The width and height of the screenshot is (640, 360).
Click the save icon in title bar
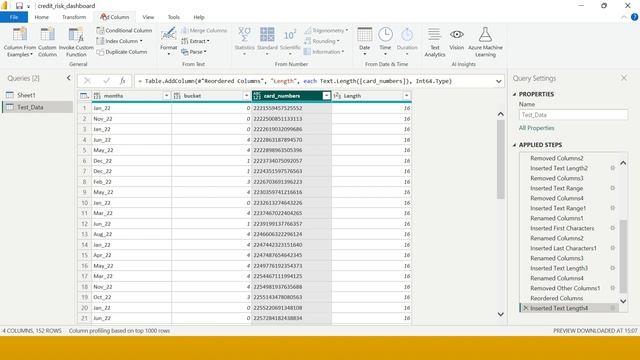[x=19, y=6]
